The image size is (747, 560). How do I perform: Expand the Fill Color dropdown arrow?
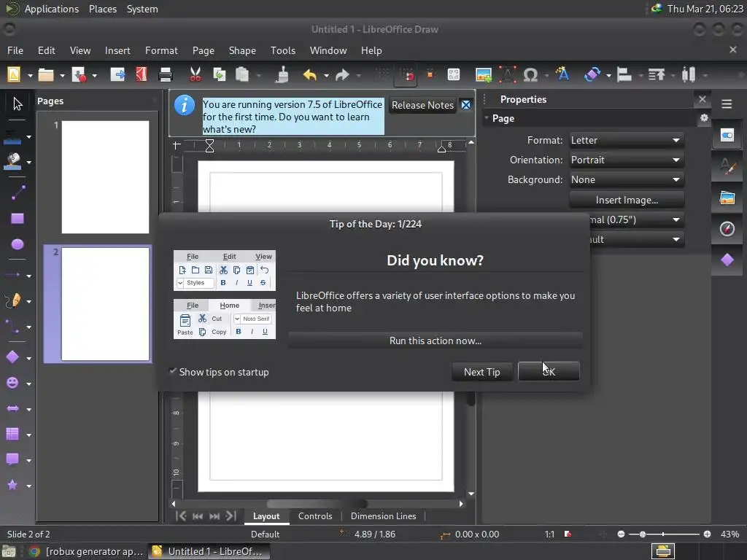(29, 163)
